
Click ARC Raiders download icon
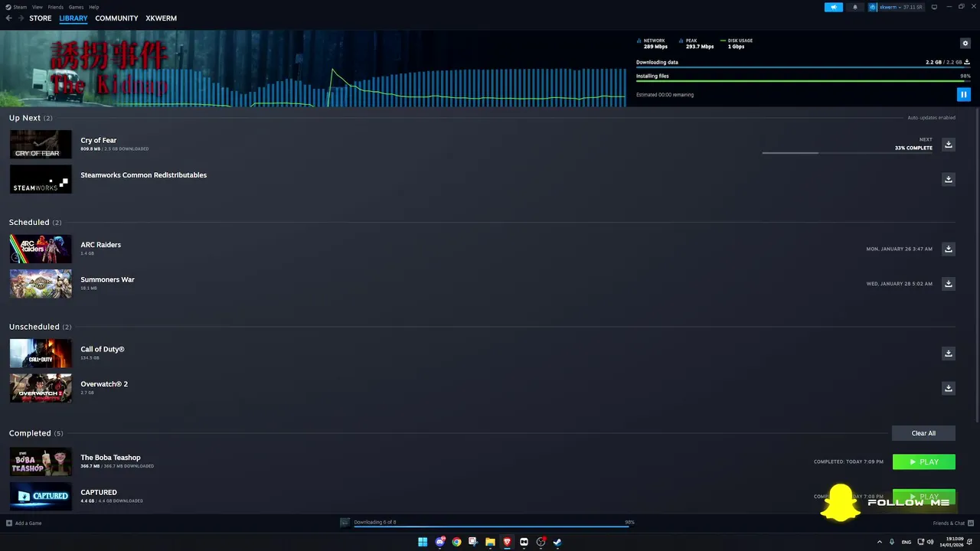(x=949, y=249)
